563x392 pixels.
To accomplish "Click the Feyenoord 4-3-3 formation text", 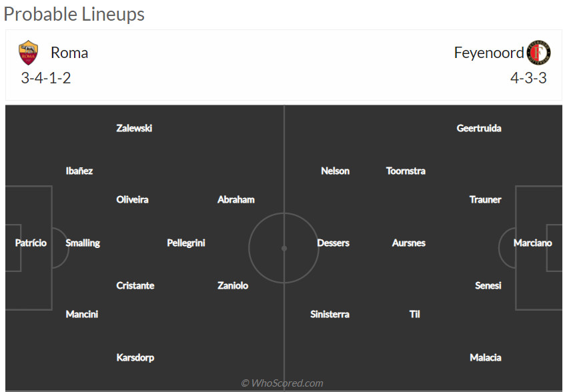I will (528, 78).
